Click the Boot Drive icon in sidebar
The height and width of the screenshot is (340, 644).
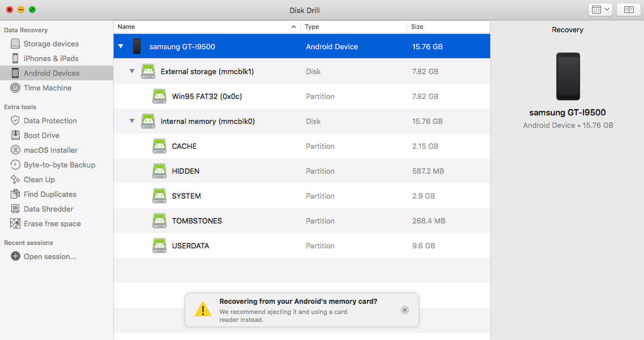[x=15, y=135]
